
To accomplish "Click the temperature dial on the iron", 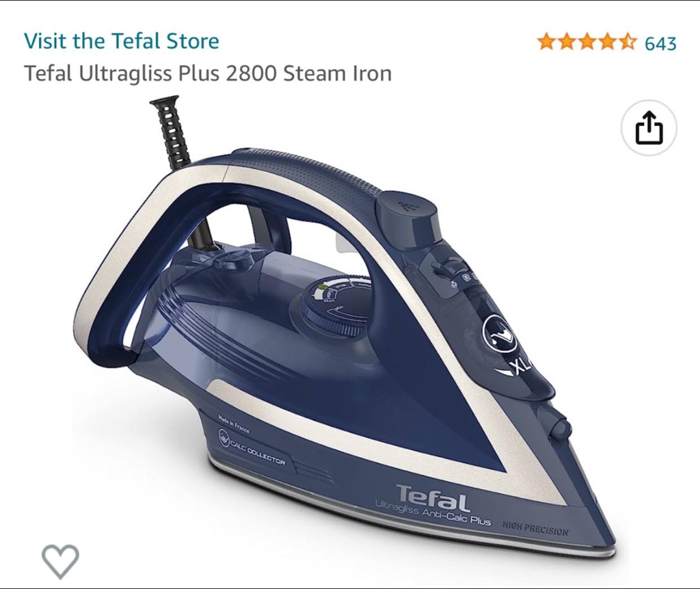I will pos(335,309).
